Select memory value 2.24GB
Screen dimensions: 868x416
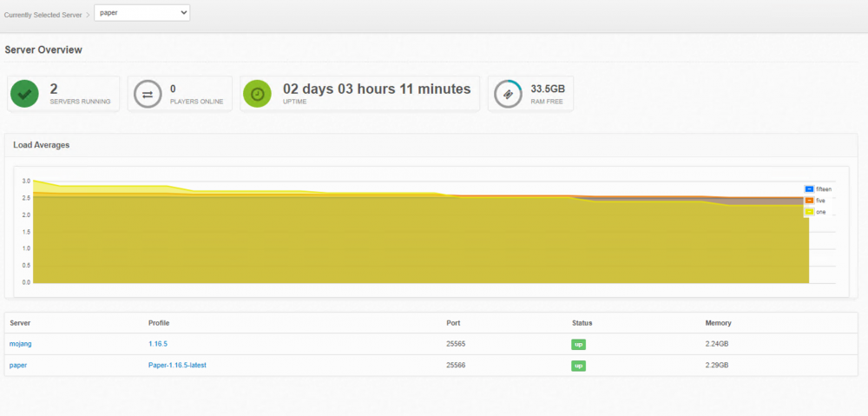(717, 344)
